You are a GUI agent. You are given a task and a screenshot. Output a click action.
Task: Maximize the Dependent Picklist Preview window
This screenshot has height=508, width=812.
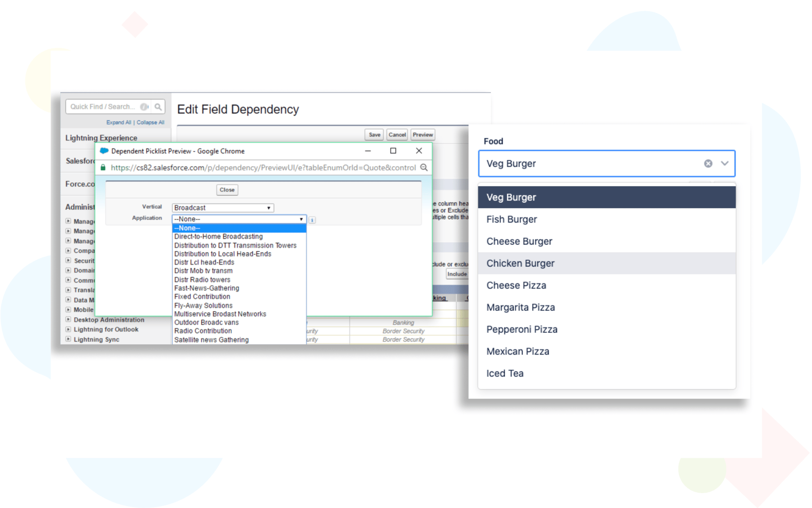coord(393,151)
